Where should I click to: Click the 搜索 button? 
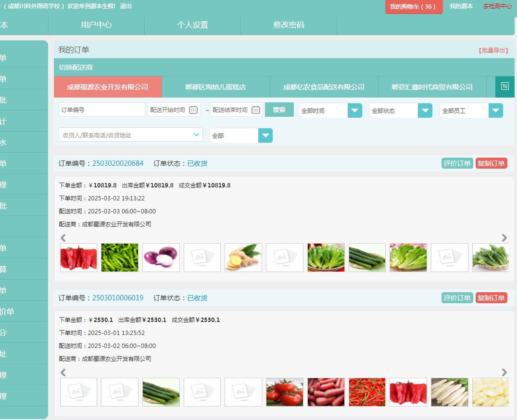[x=279, y=110]
